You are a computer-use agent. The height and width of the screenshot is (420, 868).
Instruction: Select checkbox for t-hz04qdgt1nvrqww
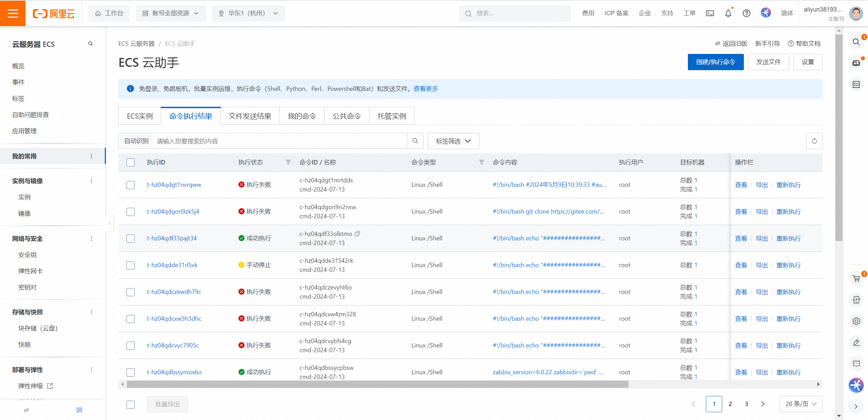click(131, 185)
